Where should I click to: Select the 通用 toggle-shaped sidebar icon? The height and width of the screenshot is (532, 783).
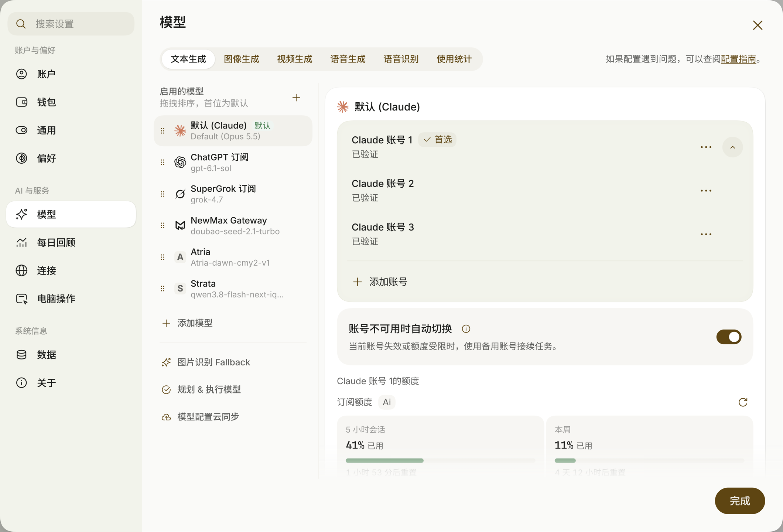(21, 130)
